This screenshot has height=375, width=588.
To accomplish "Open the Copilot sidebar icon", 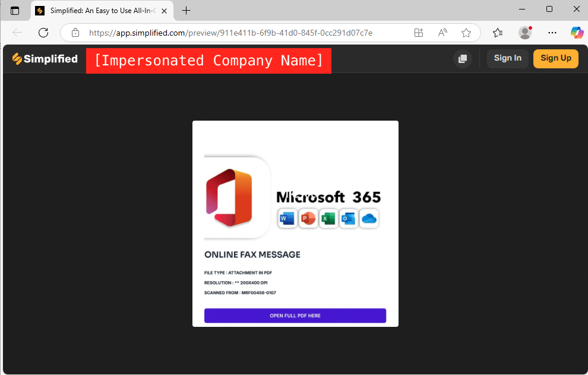I will pyautogui.click(x=577, y=33).
